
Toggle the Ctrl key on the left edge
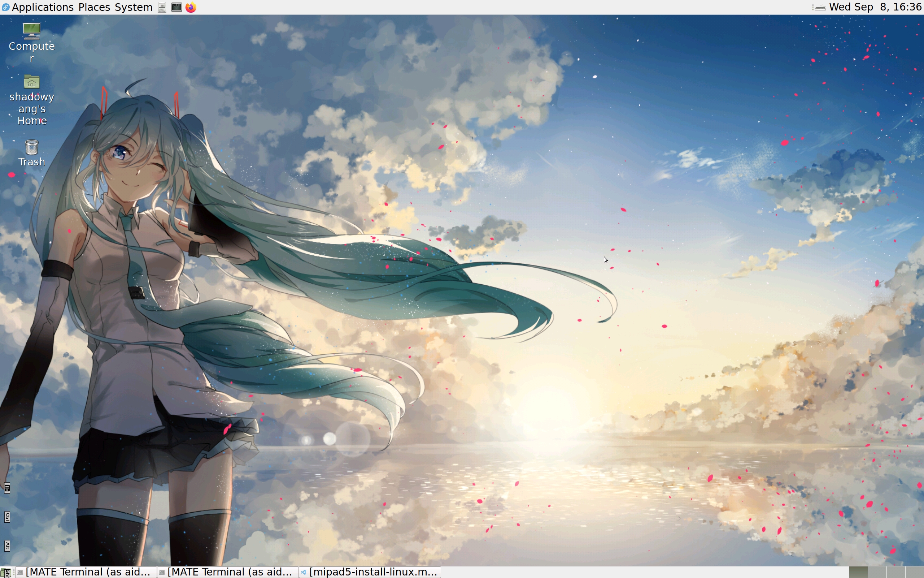click(7, 517)
